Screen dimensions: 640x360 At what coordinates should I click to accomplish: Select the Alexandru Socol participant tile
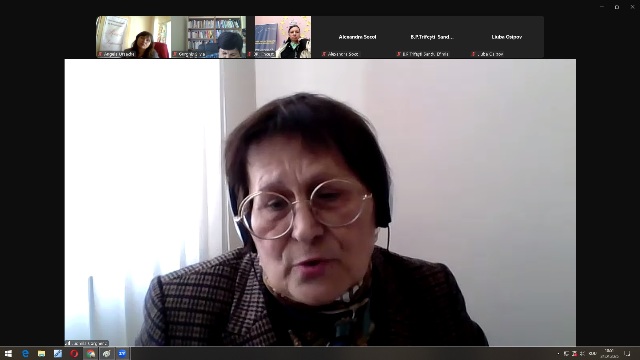point(357,37)
